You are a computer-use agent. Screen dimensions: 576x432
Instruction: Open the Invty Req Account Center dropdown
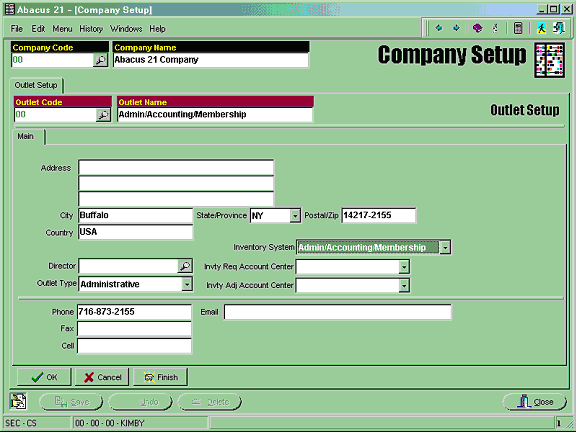coord(404,267)
